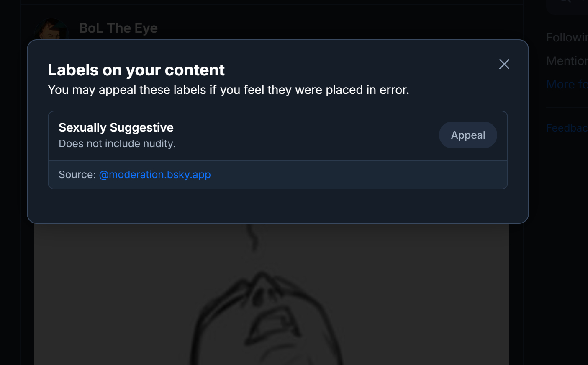Click the wispy line above the sketched face

[252, 237]
